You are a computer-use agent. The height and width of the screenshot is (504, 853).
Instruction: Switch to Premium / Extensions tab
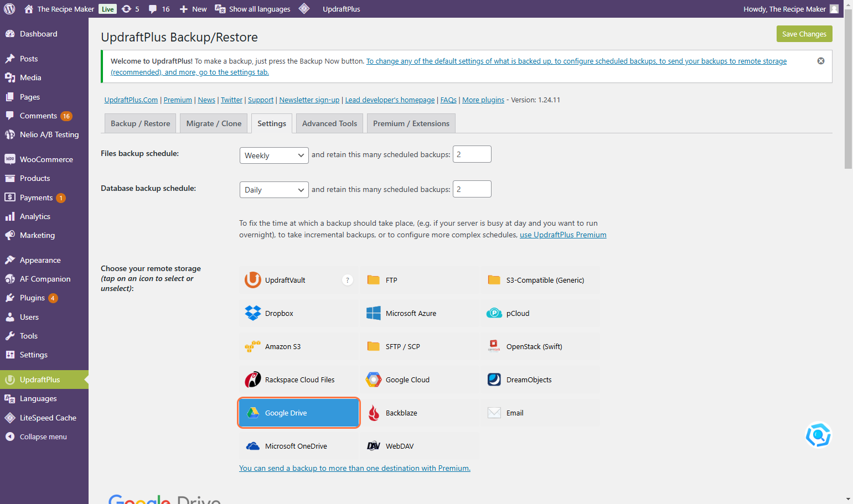point(411,123)
